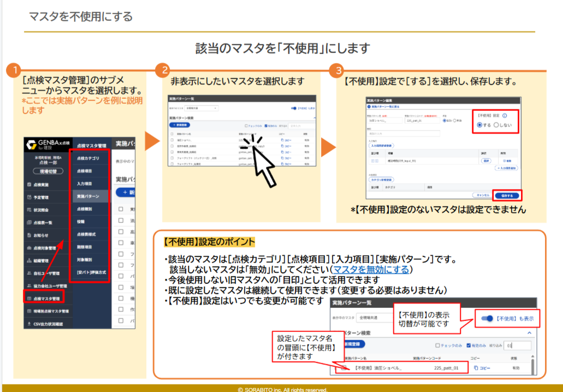The height and width of the screenshot is (392, 563).
Task: Click the 保存する button
Action: 507,195
